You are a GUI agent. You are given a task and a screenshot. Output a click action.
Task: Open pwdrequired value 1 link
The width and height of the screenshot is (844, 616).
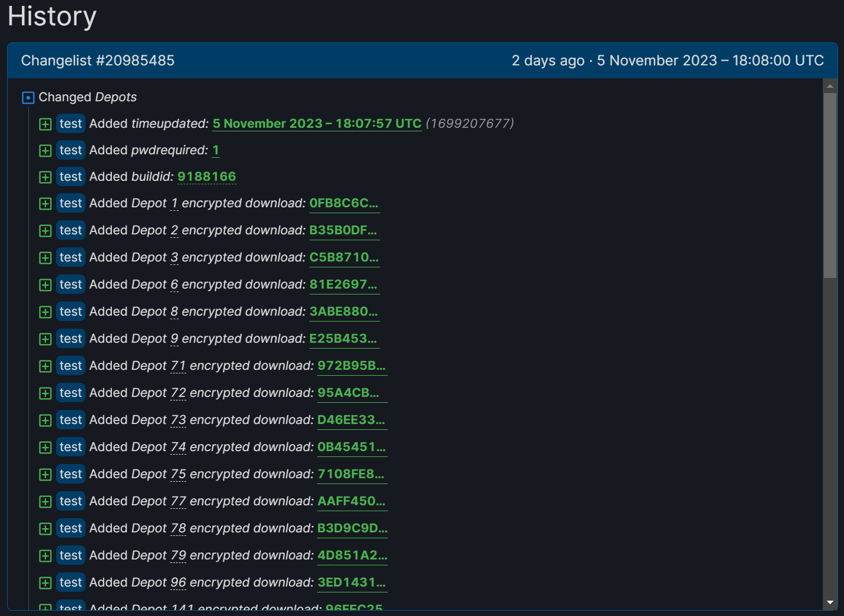[216, 150]
